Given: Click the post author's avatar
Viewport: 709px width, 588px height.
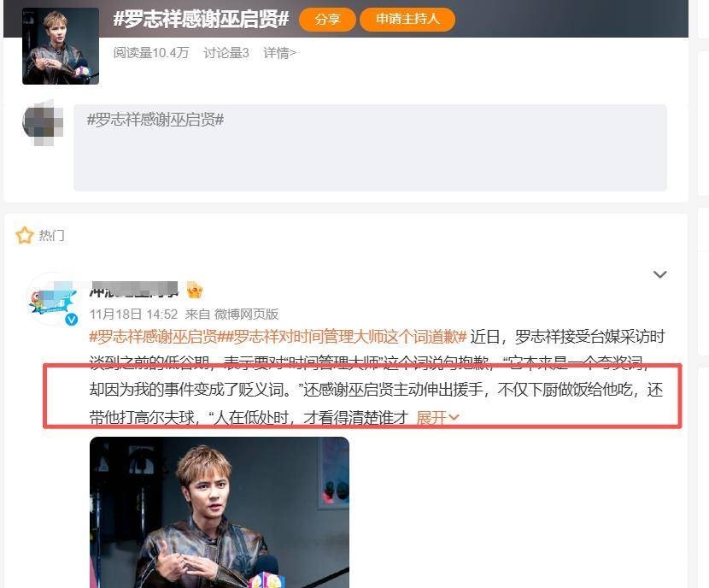Looking at the screenshot, I should click(x=52, y=299).
